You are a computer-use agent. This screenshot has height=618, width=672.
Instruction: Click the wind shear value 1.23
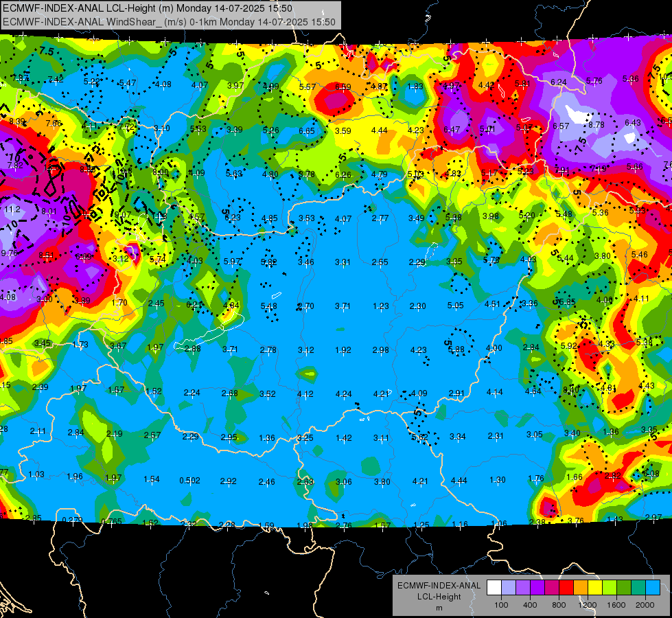click(380, 306)
